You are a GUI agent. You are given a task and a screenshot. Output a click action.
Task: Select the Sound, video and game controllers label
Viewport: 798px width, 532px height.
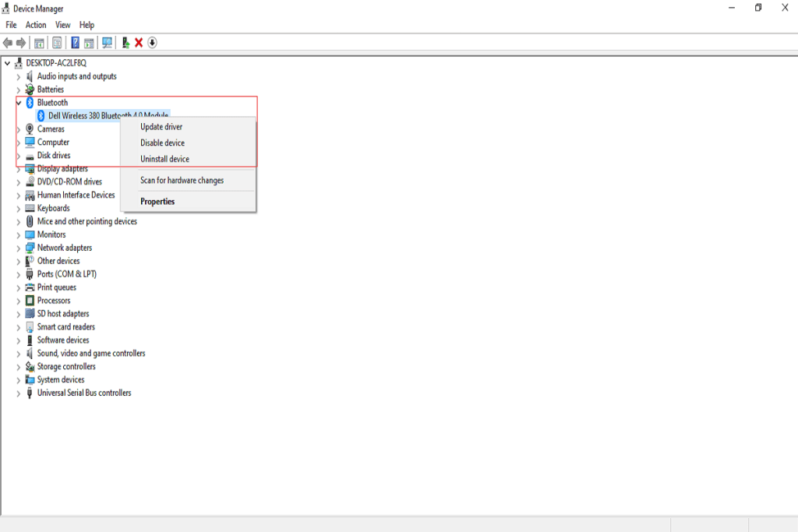pyautogui.click(x=91, y=354)
